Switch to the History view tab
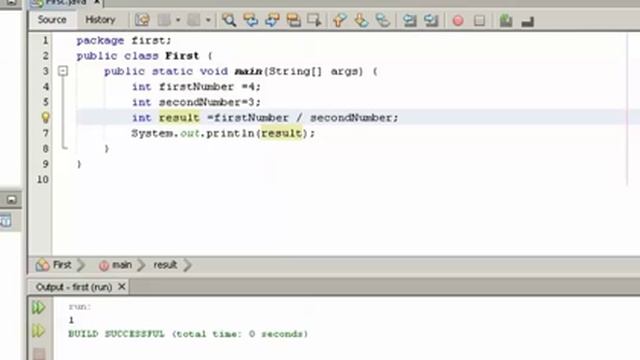This screenshot has width=640, height=360. click(100, 20)
